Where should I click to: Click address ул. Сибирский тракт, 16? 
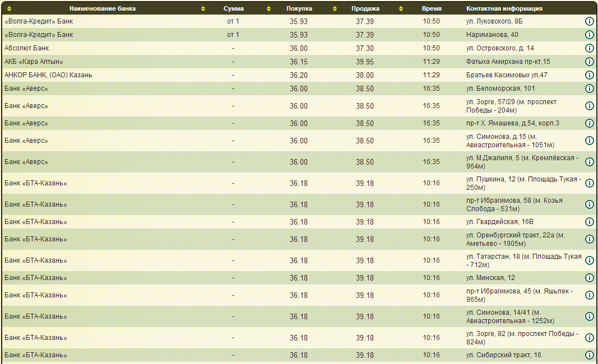pos(503,355)
